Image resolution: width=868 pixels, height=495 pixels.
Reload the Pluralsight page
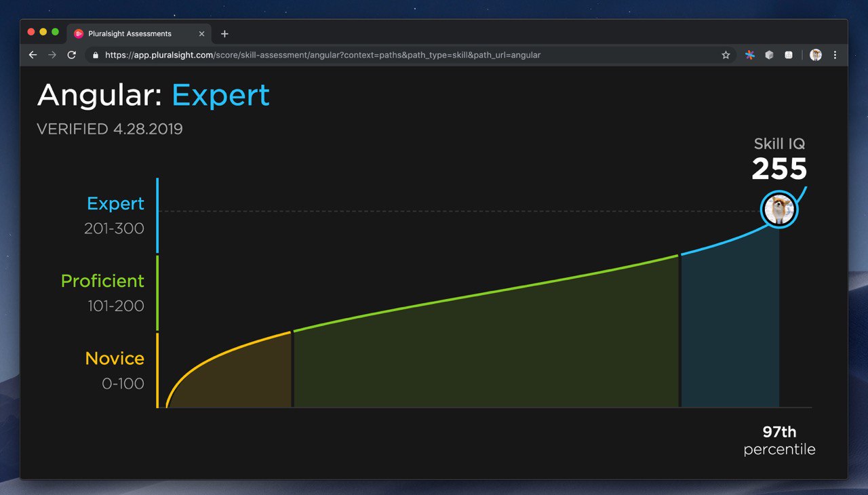(71, 55)
